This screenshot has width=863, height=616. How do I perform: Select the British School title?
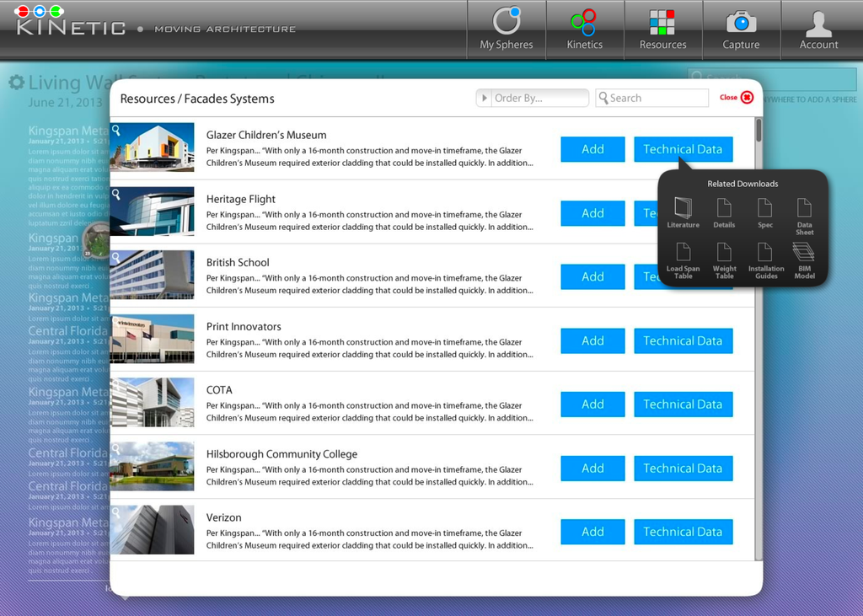(x=238, y=263)
